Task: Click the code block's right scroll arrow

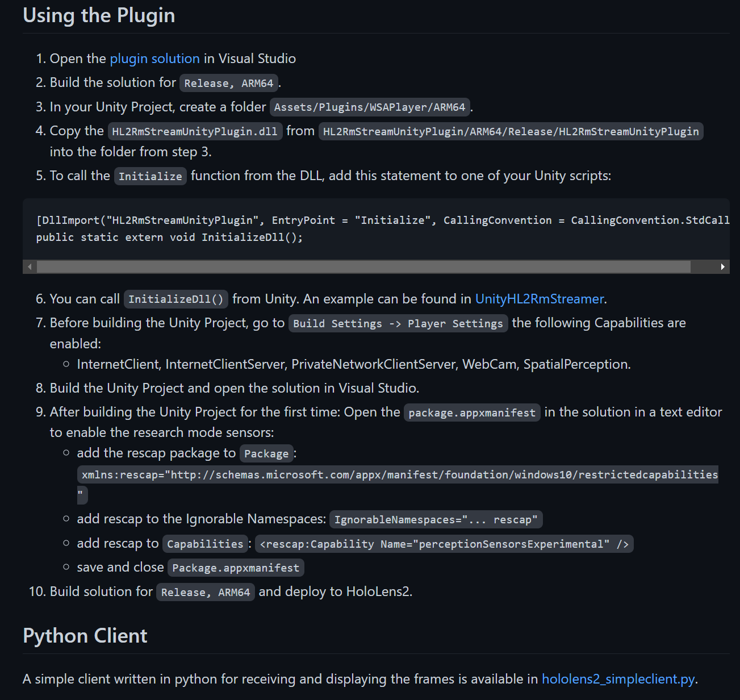Action: (722, 266)
